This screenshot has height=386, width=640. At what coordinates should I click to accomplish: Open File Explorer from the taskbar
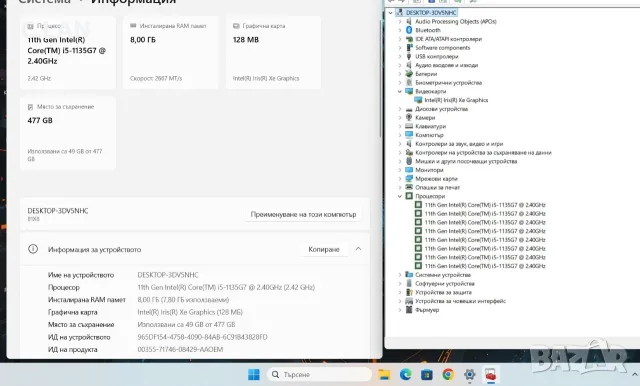(x=384, y=374)
